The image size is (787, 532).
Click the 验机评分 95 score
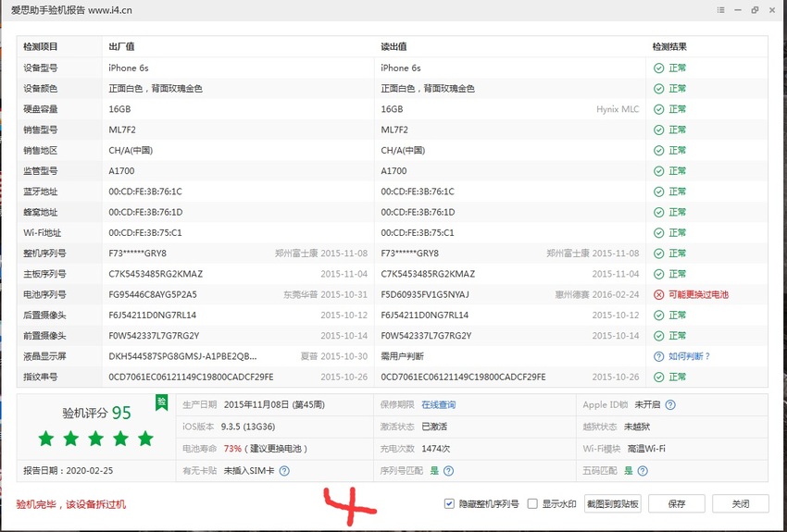click(x=96, y=414)
